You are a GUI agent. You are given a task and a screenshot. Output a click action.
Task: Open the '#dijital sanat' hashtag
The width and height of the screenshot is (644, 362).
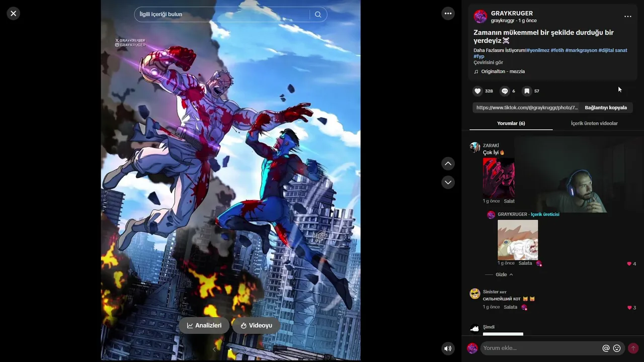tap(613, 50)
